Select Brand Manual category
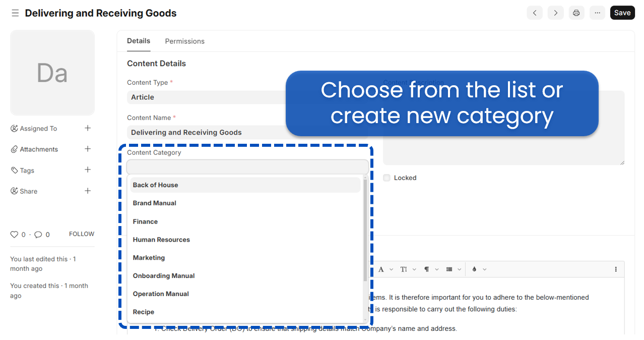Screen dimensions: 644x340 (x=245, y=203)
